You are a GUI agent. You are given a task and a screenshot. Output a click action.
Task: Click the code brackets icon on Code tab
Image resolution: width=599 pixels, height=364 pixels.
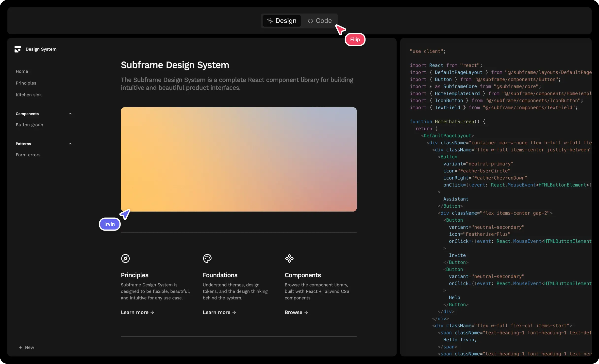(x=310, y=21)
